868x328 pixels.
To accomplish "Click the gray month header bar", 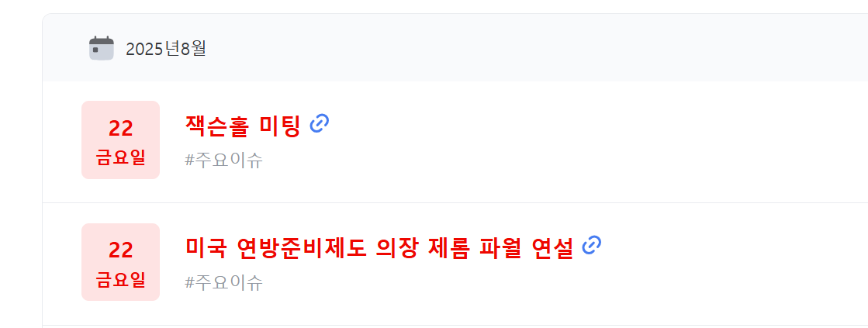I will (x=455, y=47).
